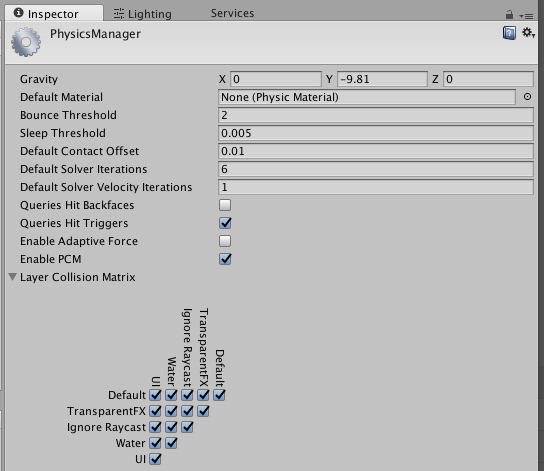Screen dimensions: 544x471
Task: Click the Queries Hit Triggers label
Action: pos(74,223)
